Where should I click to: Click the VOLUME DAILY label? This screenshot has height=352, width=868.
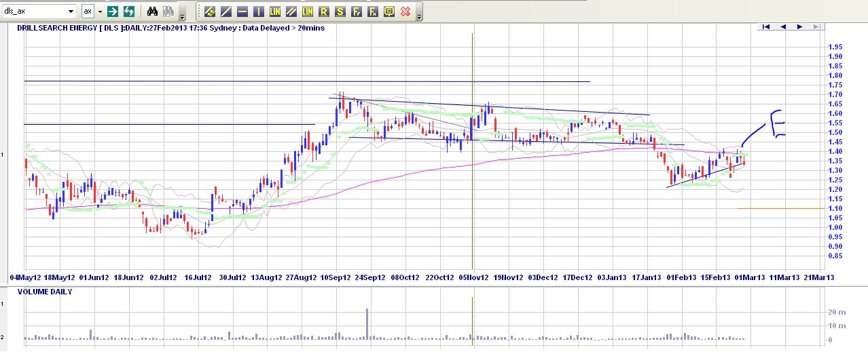pyautogui.click(x=45, y=292)
